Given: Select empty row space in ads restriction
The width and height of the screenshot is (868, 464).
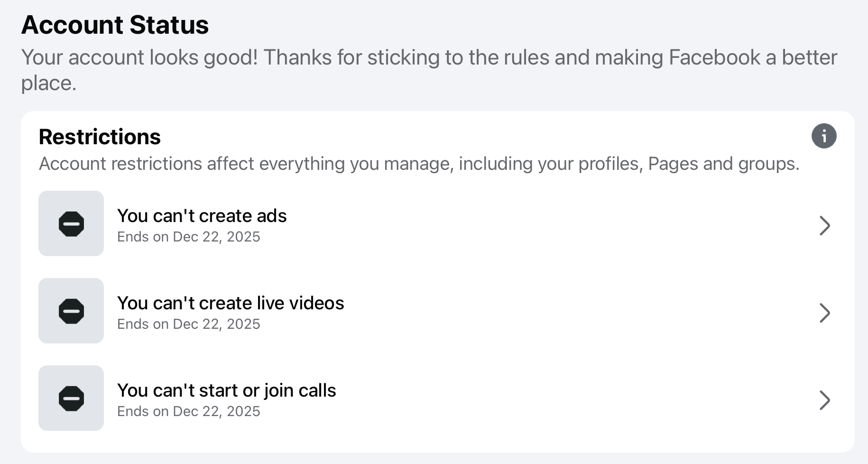Looking at the screenshot, I should [545, 224].
